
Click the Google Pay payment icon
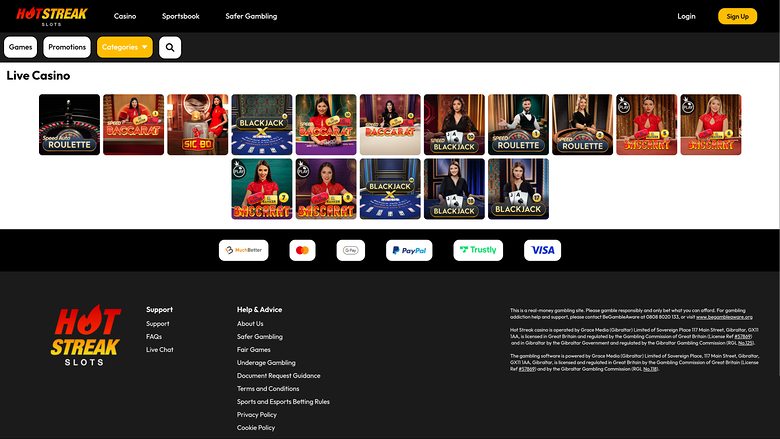(x=351, y=250)
